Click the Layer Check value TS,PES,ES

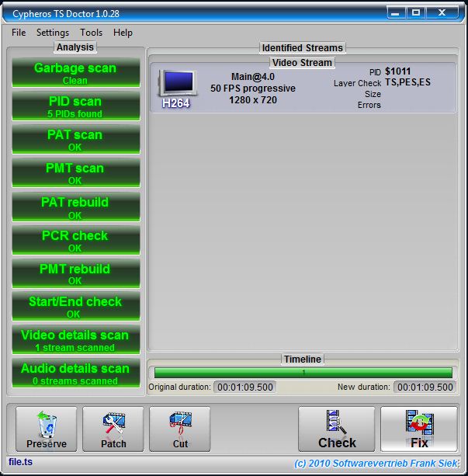[x=407, y=82]
